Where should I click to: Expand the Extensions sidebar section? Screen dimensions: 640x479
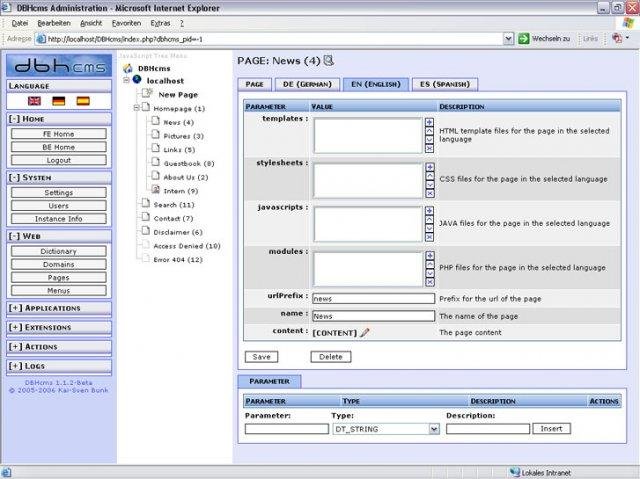[x=16, y=327]
